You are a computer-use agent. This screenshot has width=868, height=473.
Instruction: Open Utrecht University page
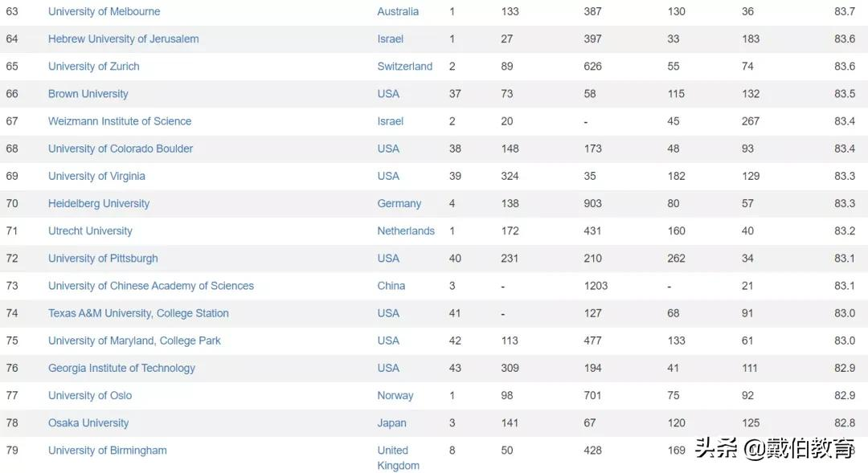90,230
